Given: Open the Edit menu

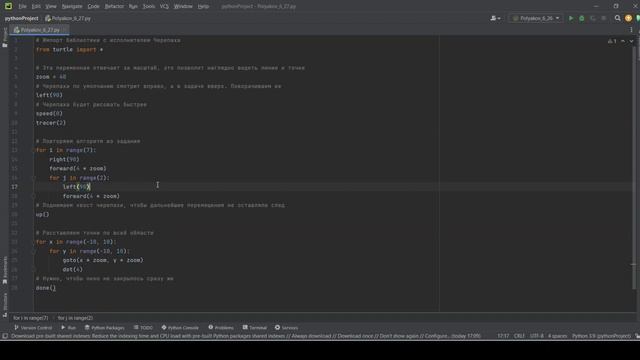Looking at the screenshot, I should tap(36, 6).
